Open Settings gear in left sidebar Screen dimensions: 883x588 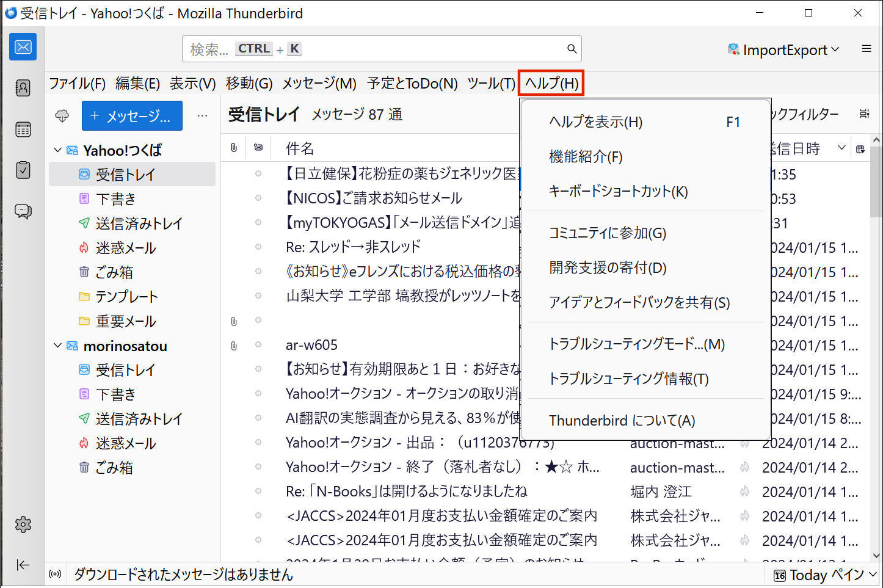click(23, 524)
